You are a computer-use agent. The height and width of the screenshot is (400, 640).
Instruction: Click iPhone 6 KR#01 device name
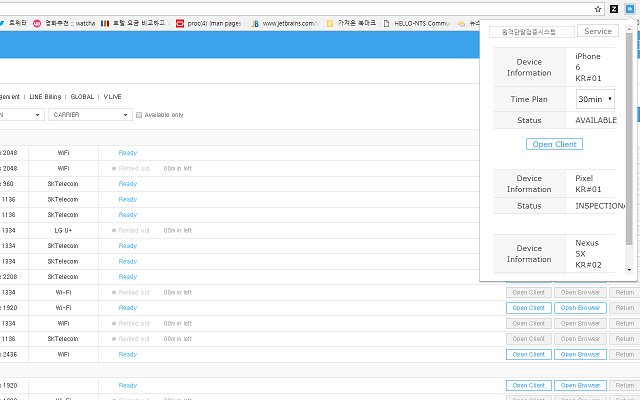coord(588,67)
